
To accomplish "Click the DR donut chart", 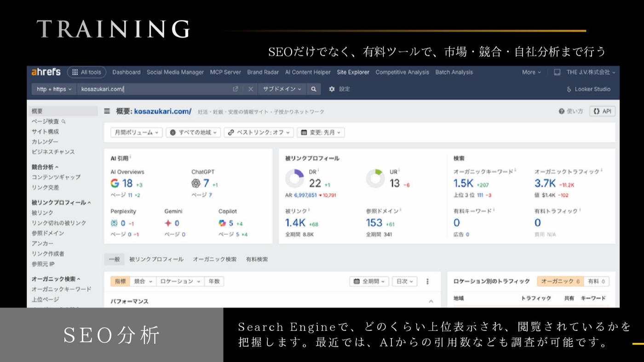I will point(294,178).
